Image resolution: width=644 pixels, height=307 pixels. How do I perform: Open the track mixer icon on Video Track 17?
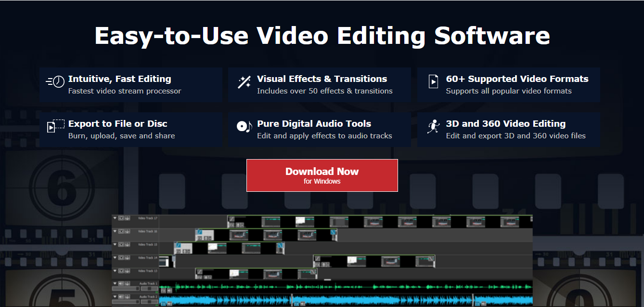point(128,218)
